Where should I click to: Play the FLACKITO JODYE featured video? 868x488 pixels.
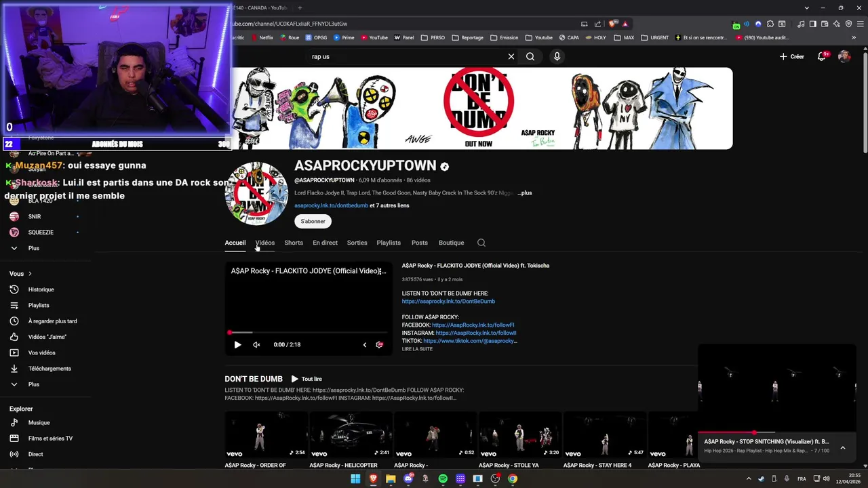coord(237,344)
